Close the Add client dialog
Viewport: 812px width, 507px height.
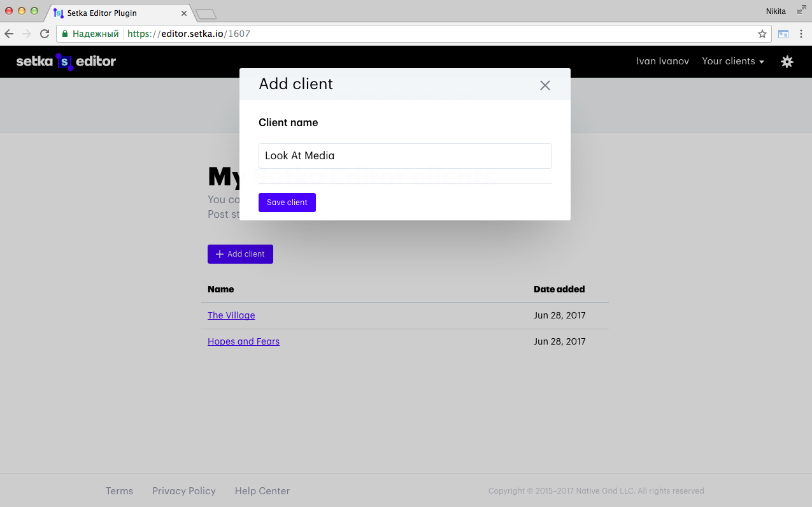(x=545, y=85)
